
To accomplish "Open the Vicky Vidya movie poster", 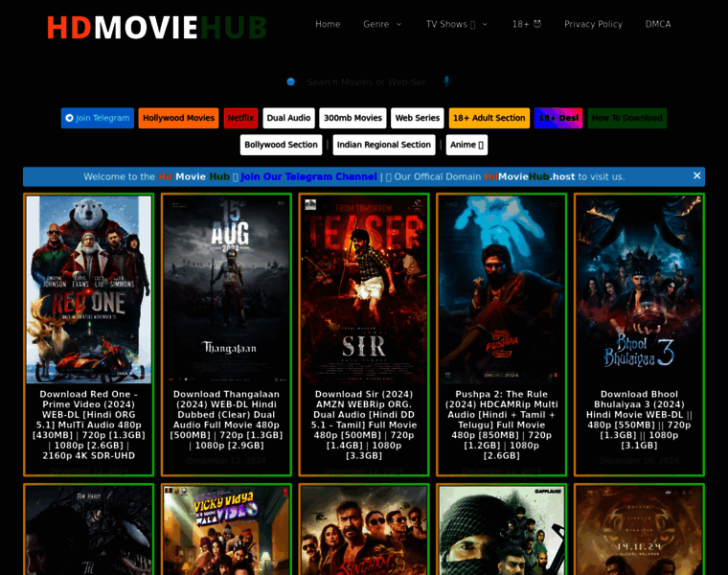I will (x=226, y=530).
